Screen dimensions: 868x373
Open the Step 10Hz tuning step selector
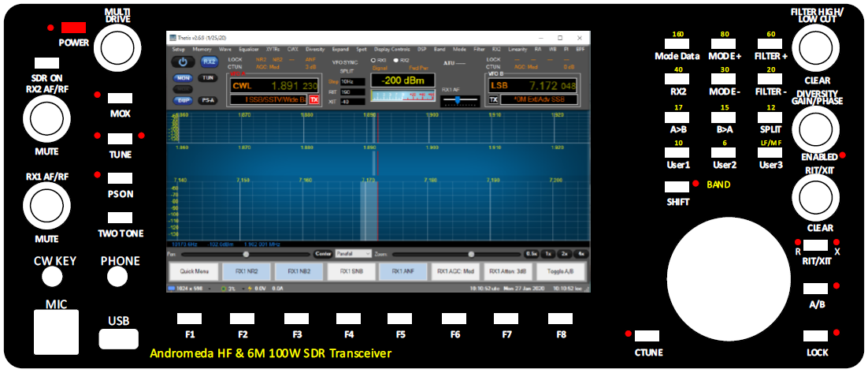(353, 81)
